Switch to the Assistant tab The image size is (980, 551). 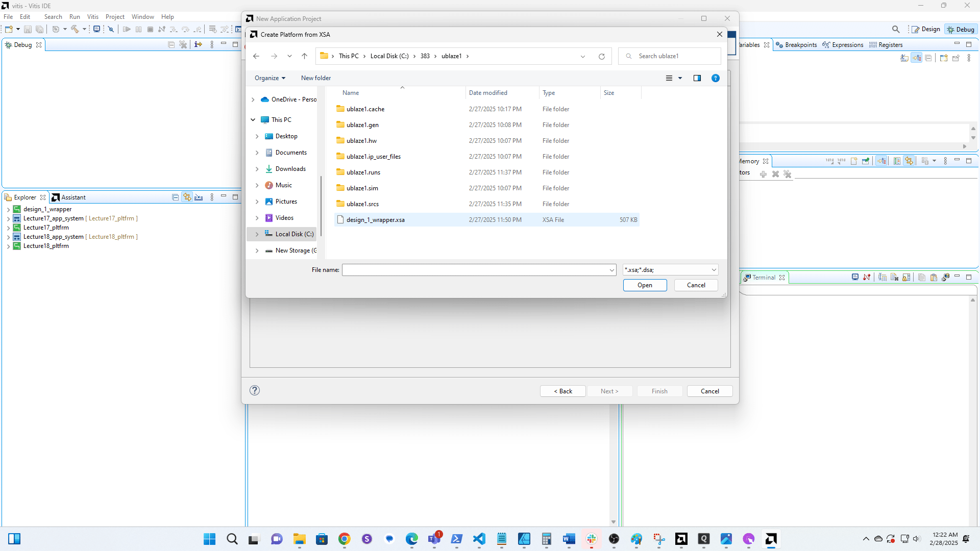click(69, 197)
